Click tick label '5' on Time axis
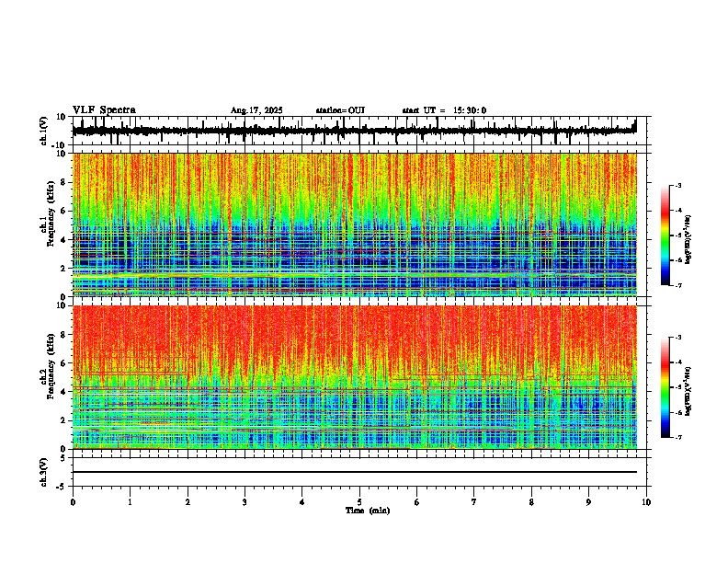728x563 pixels. 359,502
